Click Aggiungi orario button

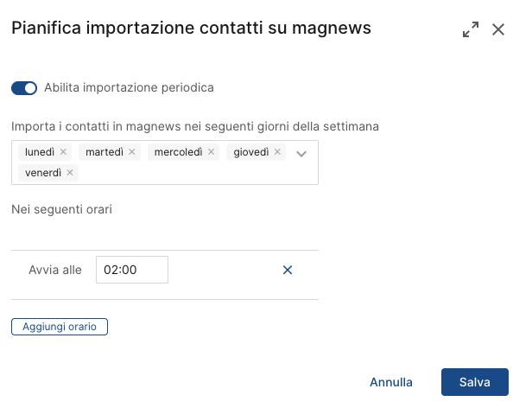[x=60, y=327]
